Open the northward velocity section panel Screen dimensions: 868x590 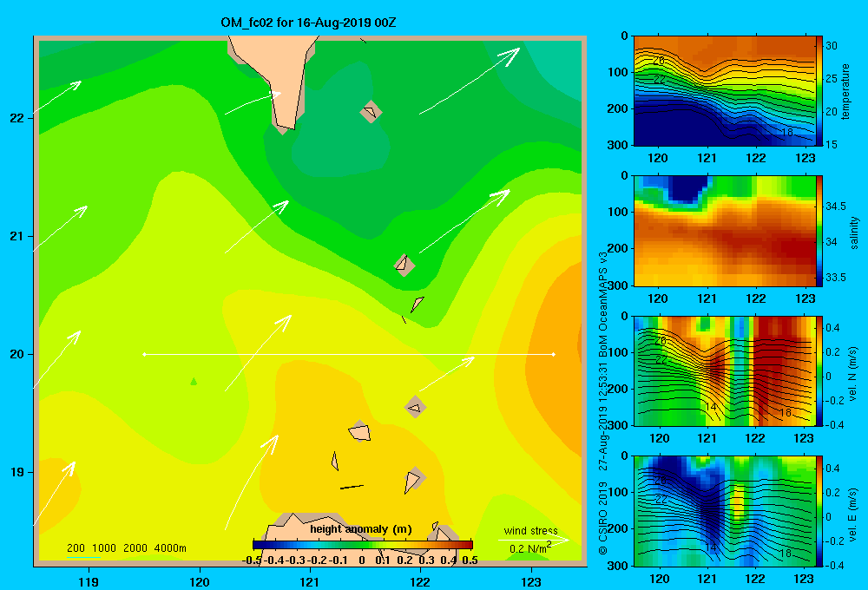click(x=725, y=371)
